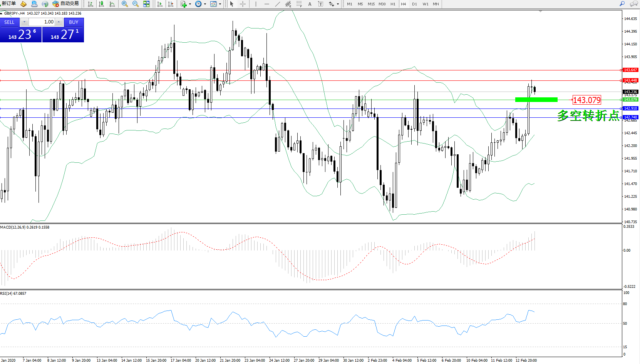Switch chart to candlestick display mode
This screenshot has height=364, width=640.
101,4
